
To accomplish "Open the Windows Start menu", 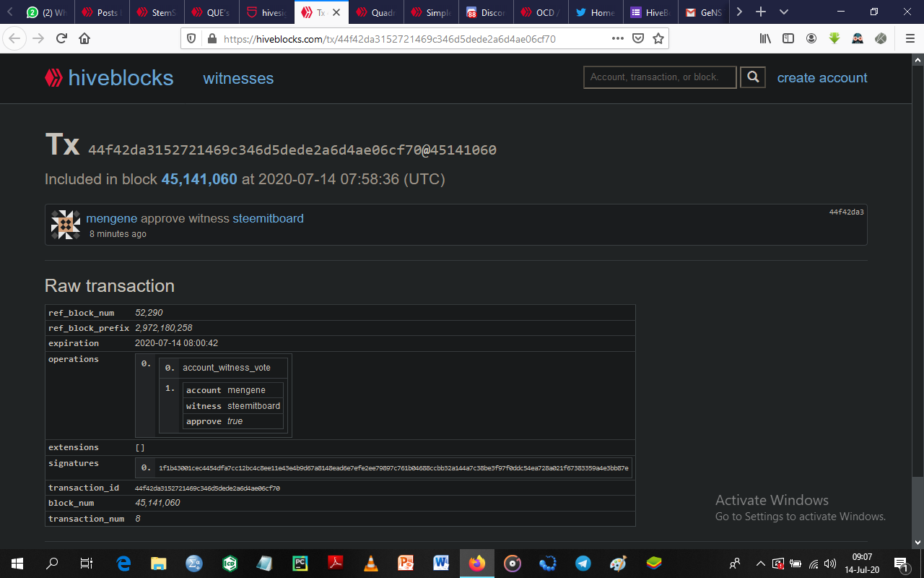I will (17, 563).
